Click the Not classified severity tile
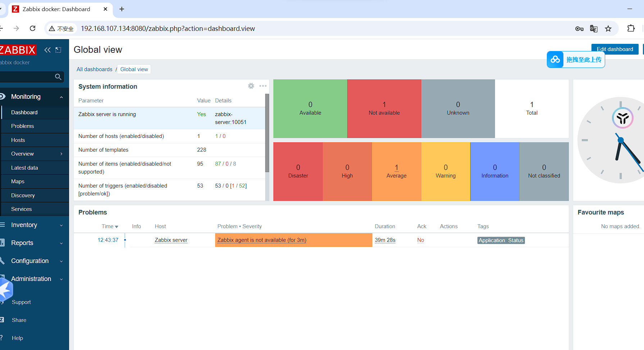 coord(544,171)
